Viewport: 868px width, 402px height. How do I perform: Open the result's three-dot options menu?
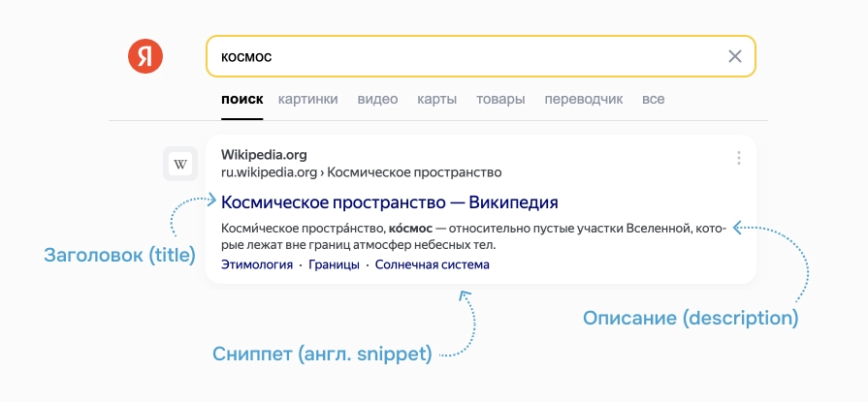[738, 158]
